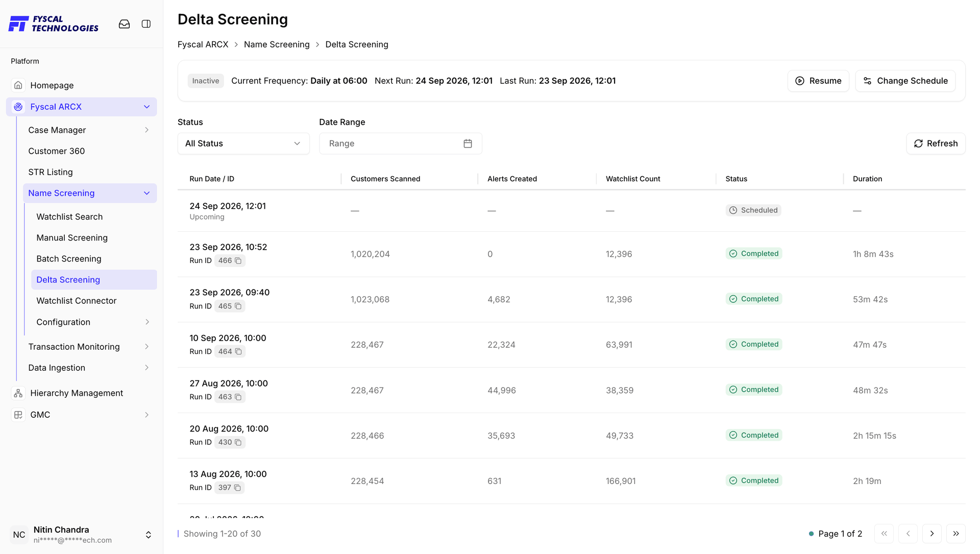Copy Run ID 466
980x554 pixels.
tap(238, 260)
